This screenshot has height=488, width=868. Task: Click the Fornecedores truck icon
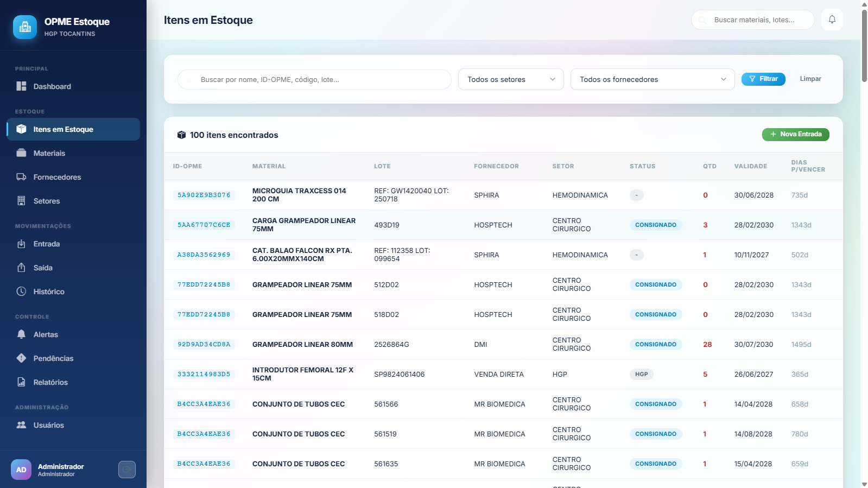pos(21,177)
